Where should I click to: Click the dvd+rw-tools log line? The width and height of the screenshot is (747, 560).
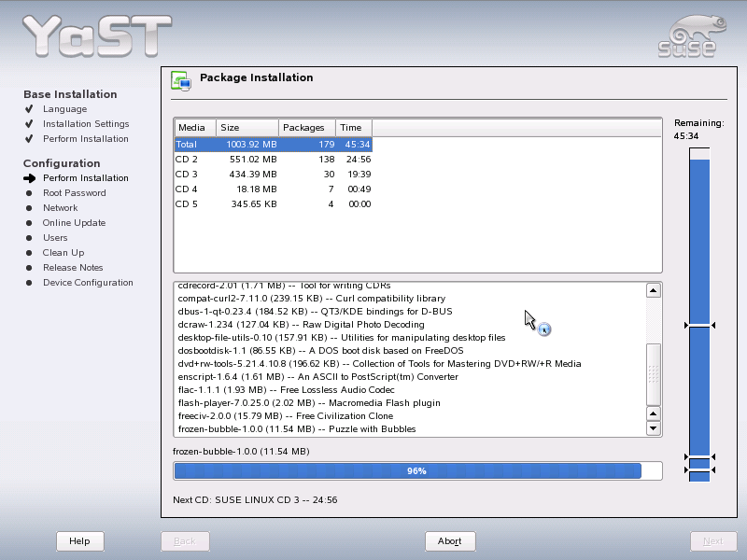(379, 364)
